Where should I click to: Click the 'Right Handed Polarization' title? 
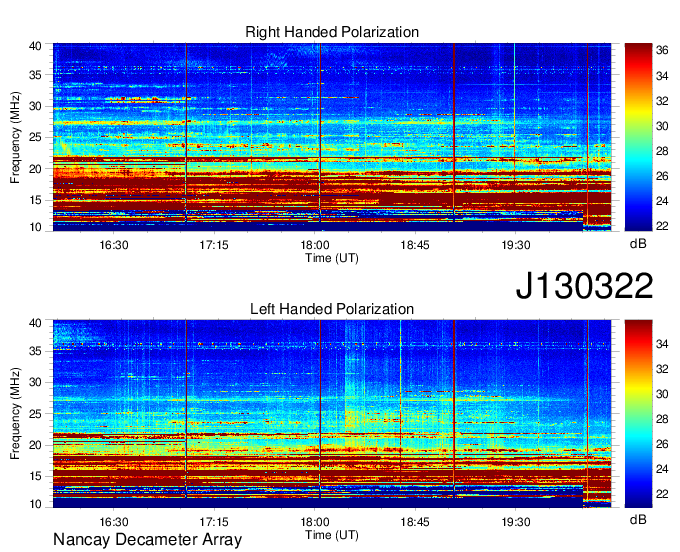click(x=332, y=32)
